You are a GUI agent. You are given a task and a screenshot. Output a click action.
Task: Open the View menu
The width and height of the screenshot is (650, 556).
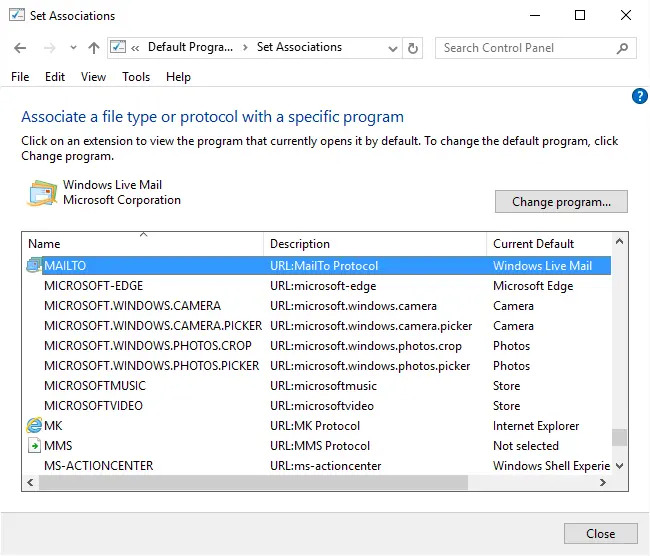[x=93, y=77]
